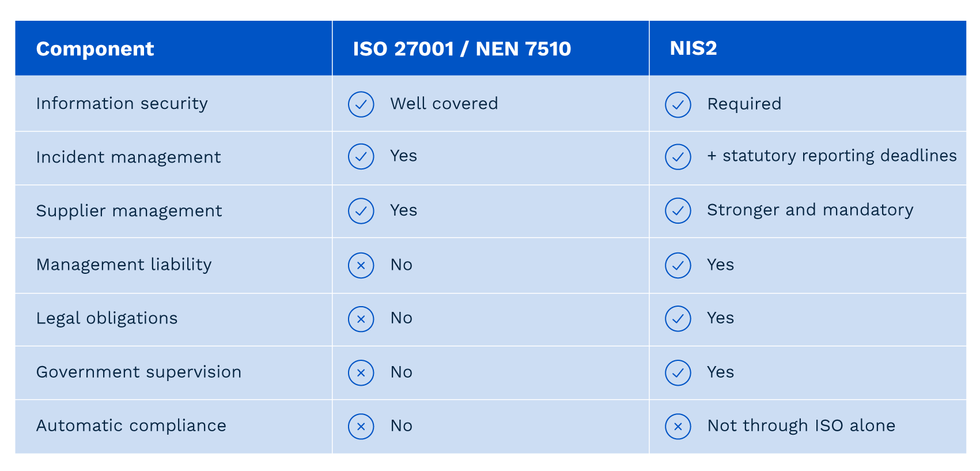Click the "Incident management" row label
The image size is (980, 471).
point(128,157)
